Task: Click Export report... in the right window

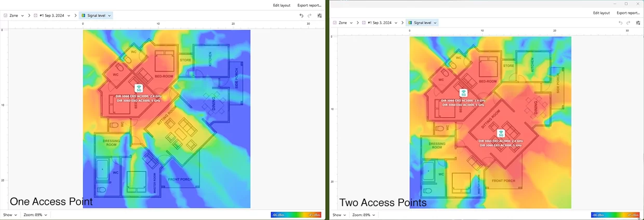Action: coord(628,12)
